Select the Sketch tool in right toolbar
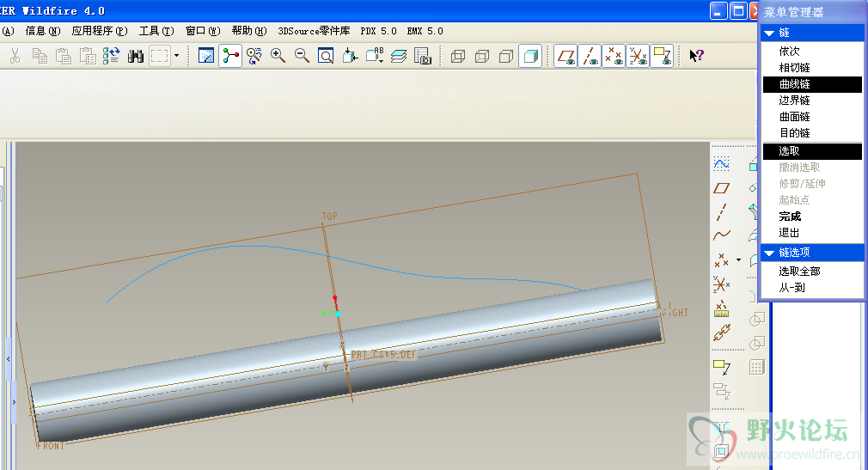The height and width of the screenshot is (470, 868). tap(721, 164)
